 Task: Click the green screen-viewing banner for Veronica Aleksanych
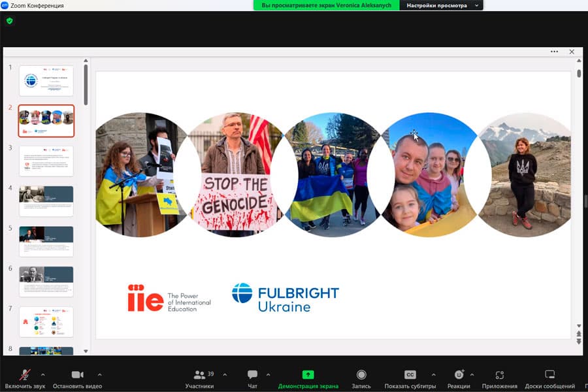(326, 5)
